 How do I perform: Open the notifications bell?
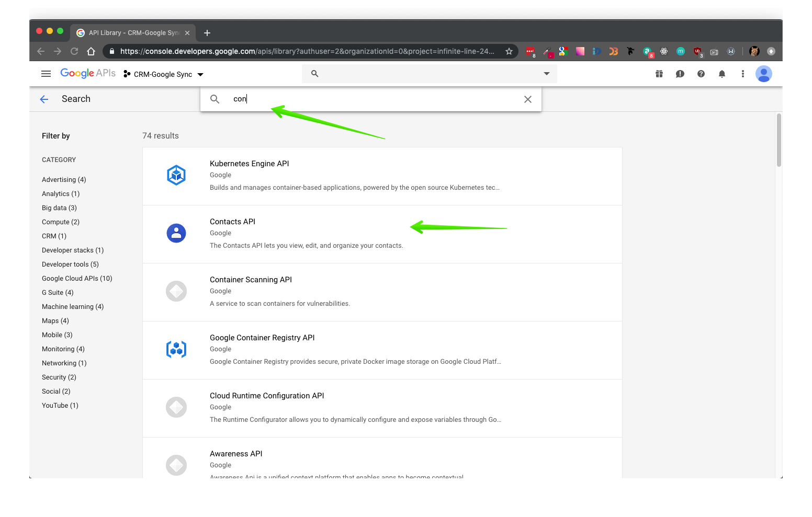pos(722,74)
